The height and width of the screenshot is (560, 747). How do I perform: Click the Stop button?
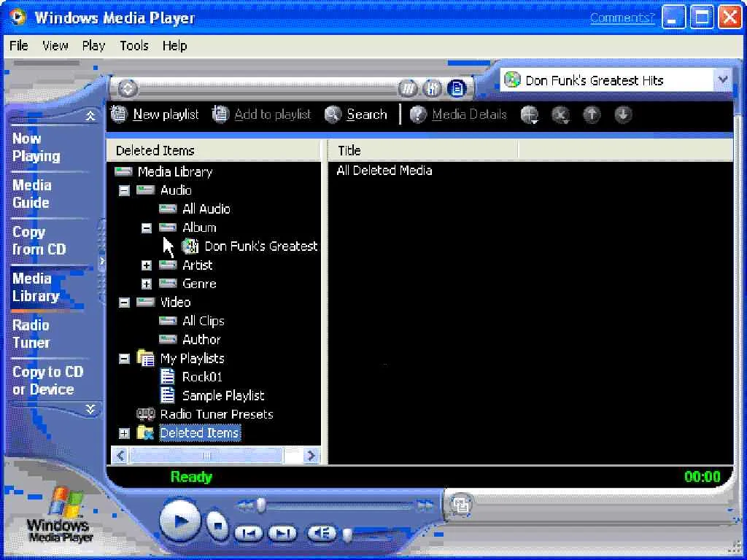tap(217, 526)
